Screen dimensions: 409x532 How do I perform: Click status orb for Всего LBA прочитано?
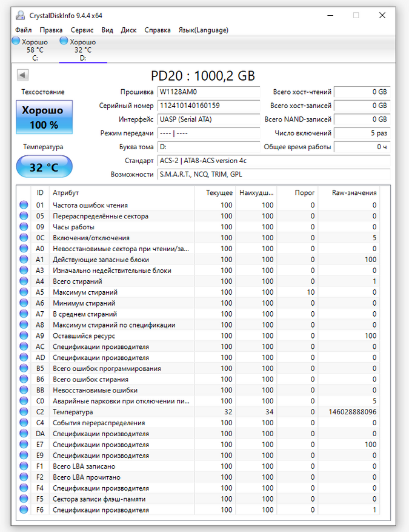[x=24, y=477]
